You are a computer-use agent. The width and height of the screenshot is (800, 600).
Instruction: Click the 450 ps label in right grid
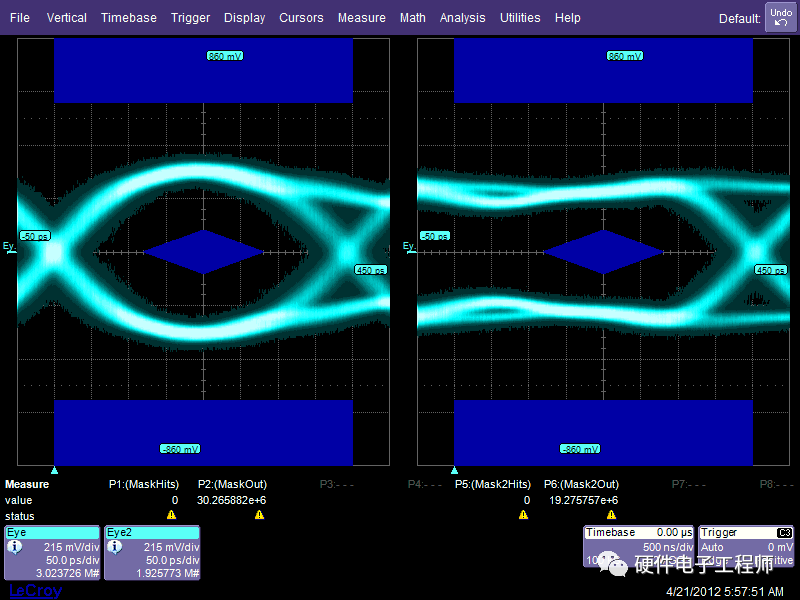click(x=771, y=270)
